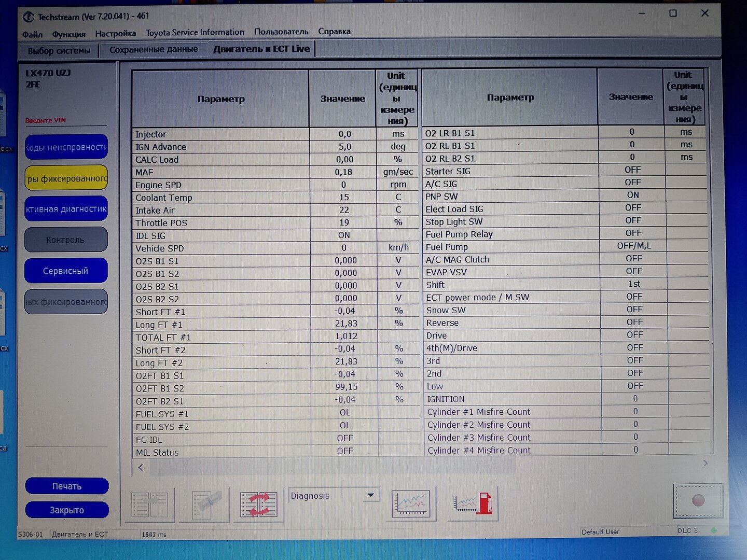Select the A/C MAG Clutch parameter row
Screen dimensions: 747x560
click(565, 259)
